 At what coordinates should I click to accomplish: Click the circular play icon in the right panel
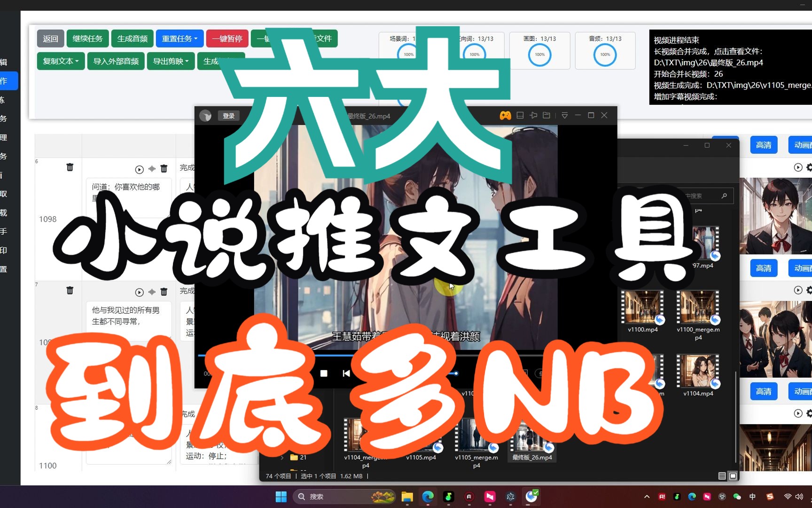click(797, 167)
